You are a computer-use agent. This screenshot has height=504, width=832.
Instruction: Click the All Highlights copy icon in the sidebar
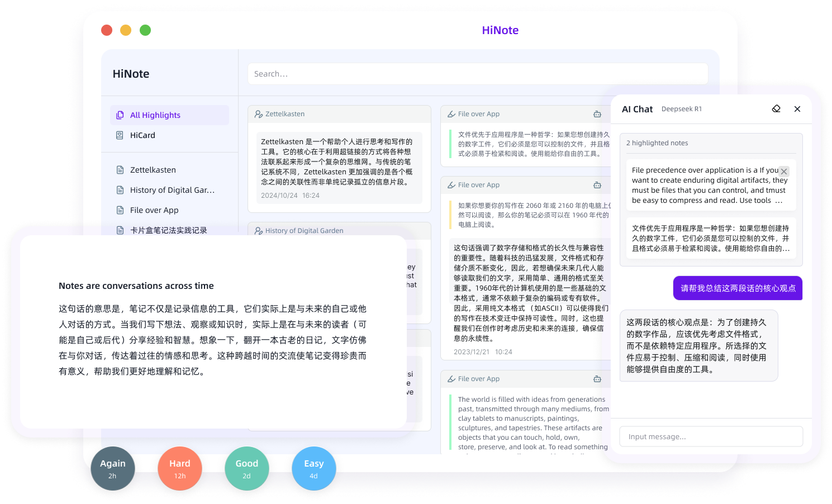pyautogui.click(x=120, y=115)
